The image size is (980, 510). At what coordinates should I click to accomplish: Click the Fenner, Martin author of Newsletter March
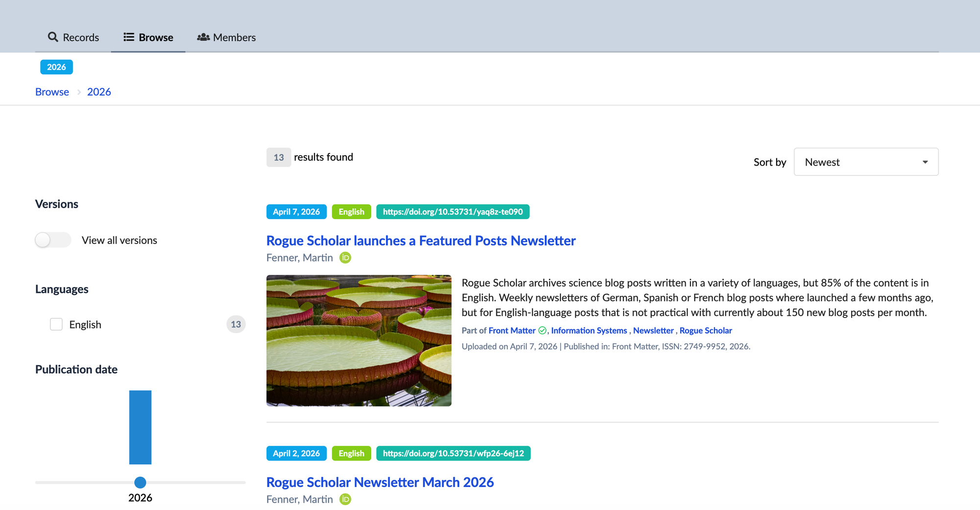click(x=300, y=499)
